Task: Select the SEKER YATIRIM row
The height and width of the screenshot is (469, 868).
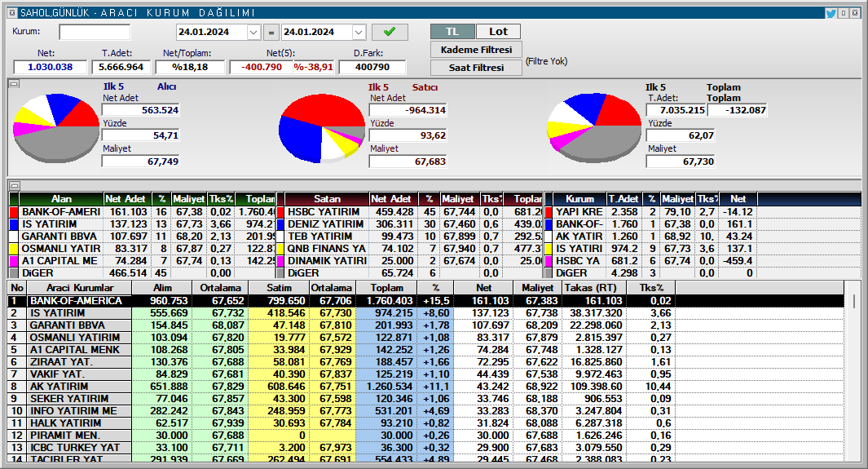Action: pos(425,398)
